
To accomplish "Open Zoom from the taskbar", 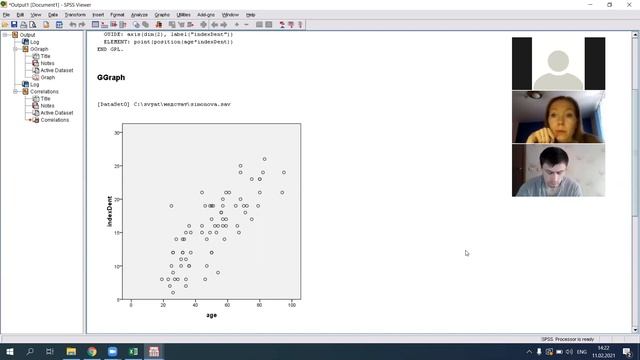I will pyautogui.click(x=113, y=351).
